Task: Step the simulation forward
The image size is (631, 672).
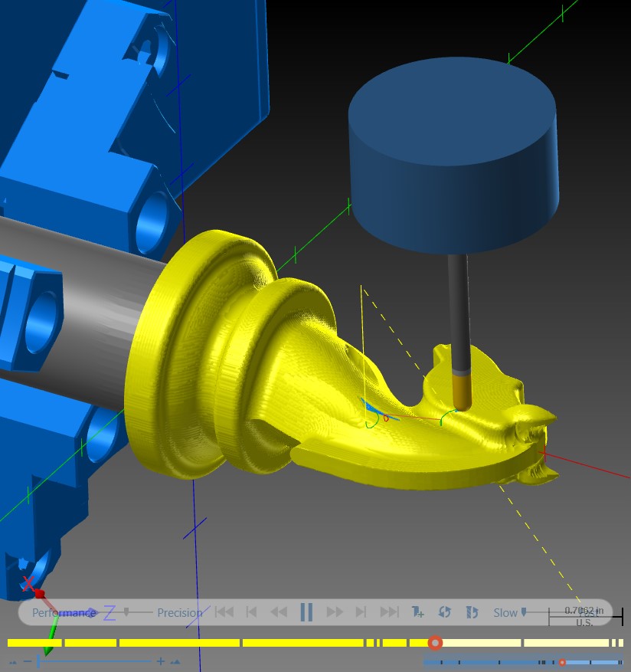Action: (335, 611)
